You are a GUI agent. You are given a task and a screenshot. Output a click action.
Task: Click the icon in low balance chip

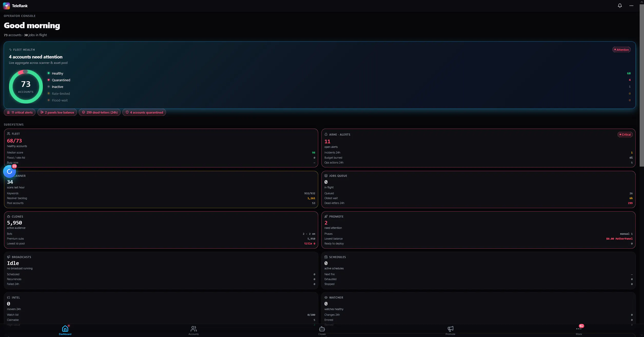42,112
